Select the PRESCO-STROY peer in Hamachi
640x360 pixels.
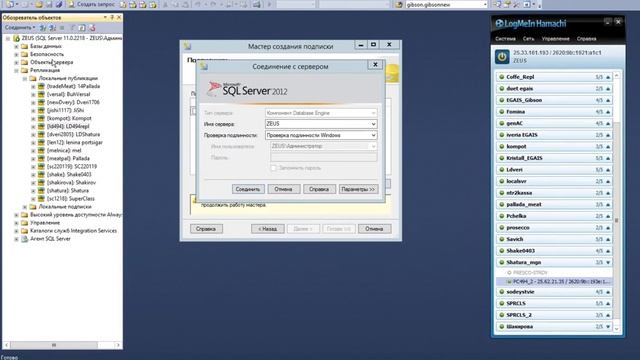[530, 272]
